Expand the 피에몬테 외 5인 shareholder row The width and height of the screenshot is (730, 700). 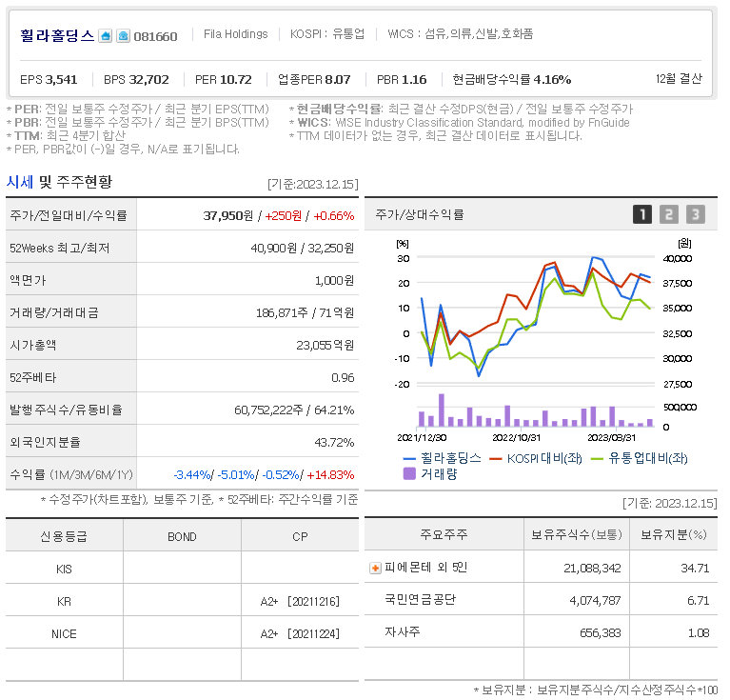click(x=375, y=569)
